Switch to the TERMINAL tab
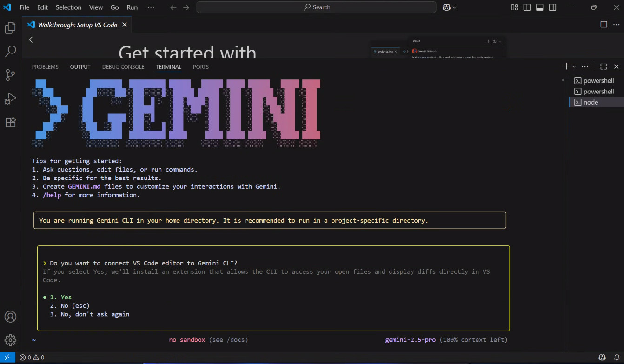The width and height of the screenshot is (624, 364). point(169,67)
